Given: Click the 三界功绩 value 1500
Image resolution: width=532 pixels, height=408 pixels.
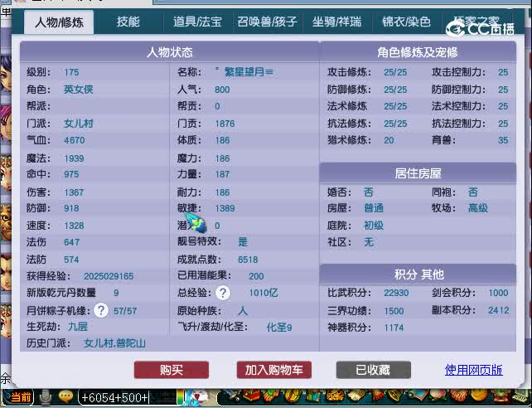Looking at the screenshot, I should point(394,311).
